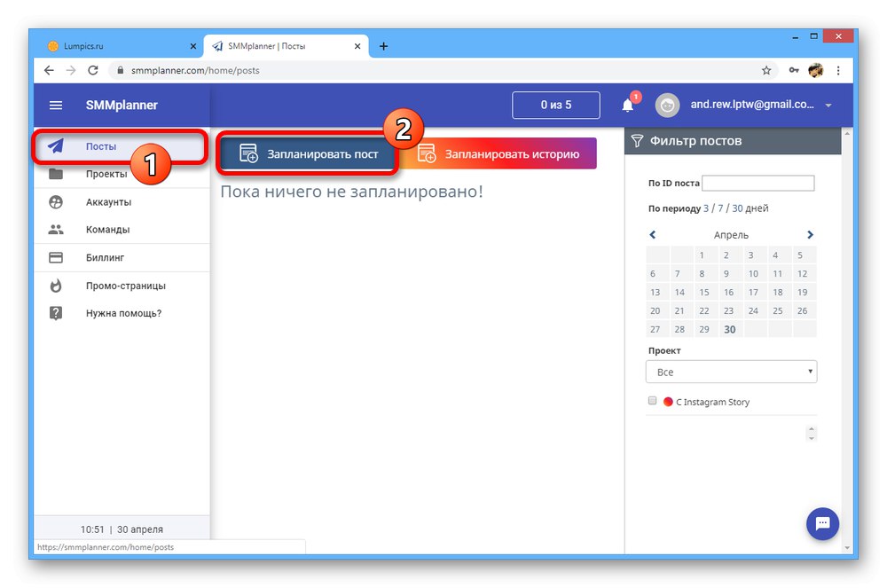Open the Проекты menu item
The width and height of the screenshot is (887, 588).
(x=122, y=174)
